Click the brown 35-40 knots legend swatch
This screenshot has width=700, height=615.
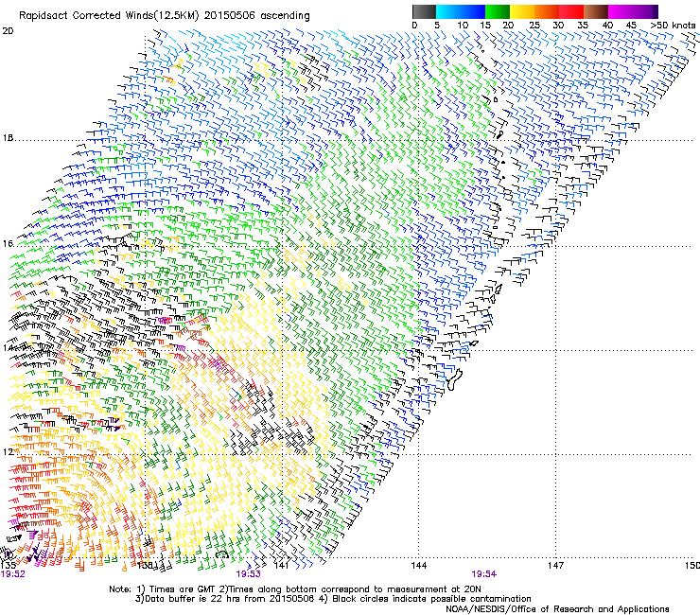click(x=596, y=11)
